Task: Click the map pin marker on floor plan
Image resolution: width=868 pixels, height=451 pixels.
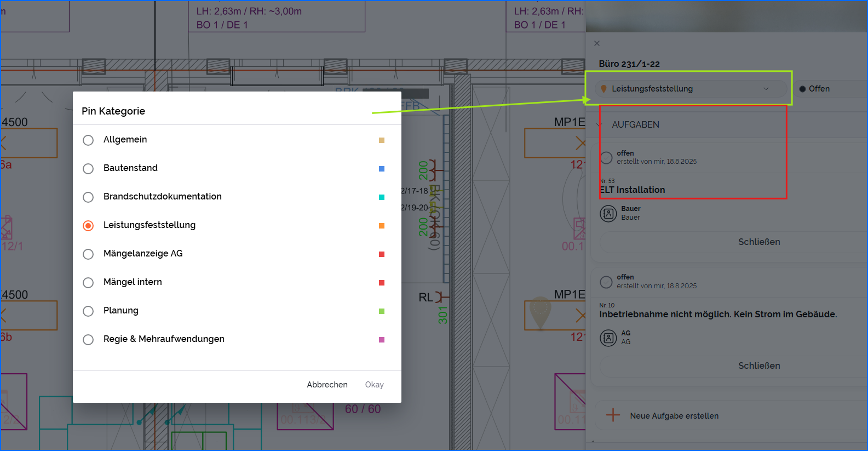Action: pos(540,312)
